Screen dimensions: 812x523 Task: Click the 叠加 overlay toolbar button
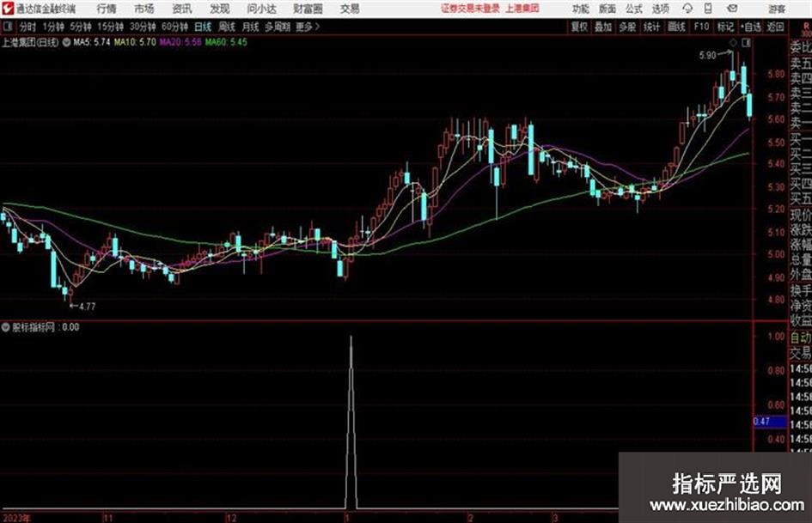coord(603,27)
